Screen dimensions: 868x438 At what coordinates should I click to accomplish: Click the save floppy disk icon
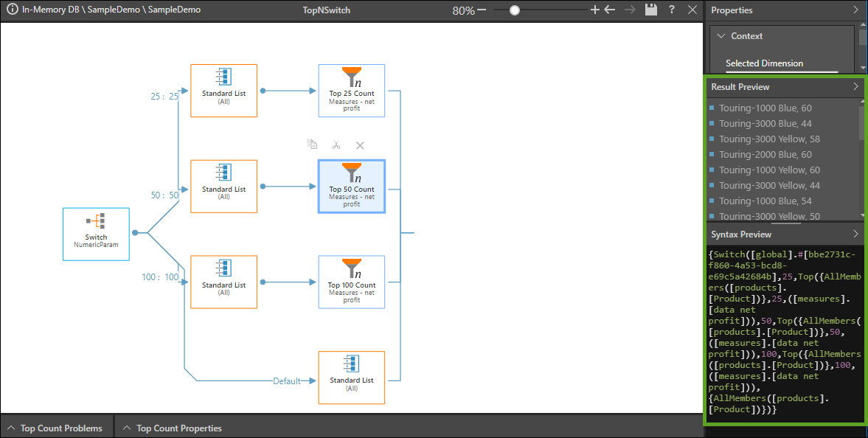650,10
